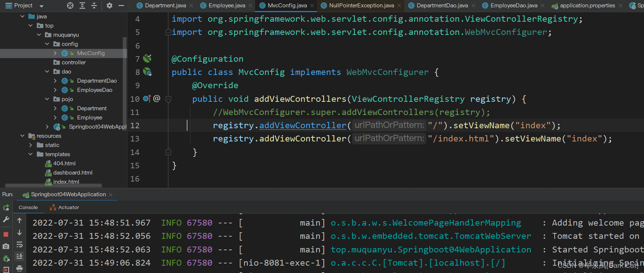Click the Project tool window title
644x273 pixels.
click(23, 6)
